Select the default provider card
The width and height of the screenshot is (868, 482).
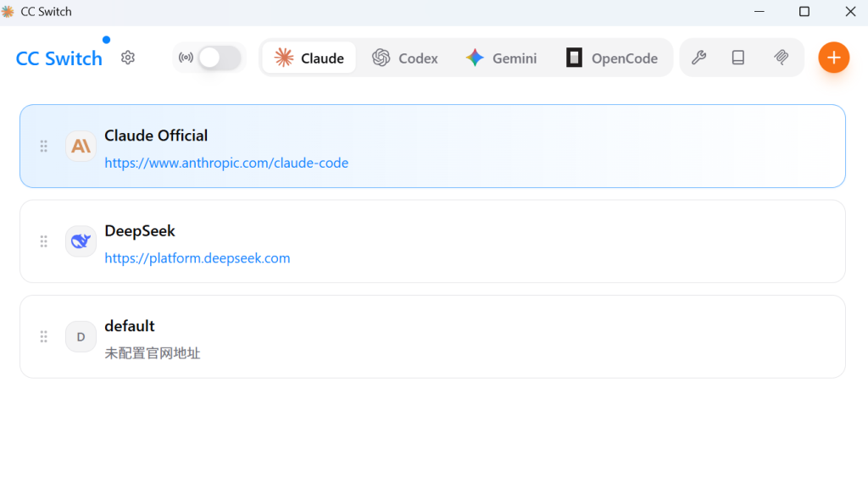509,337
